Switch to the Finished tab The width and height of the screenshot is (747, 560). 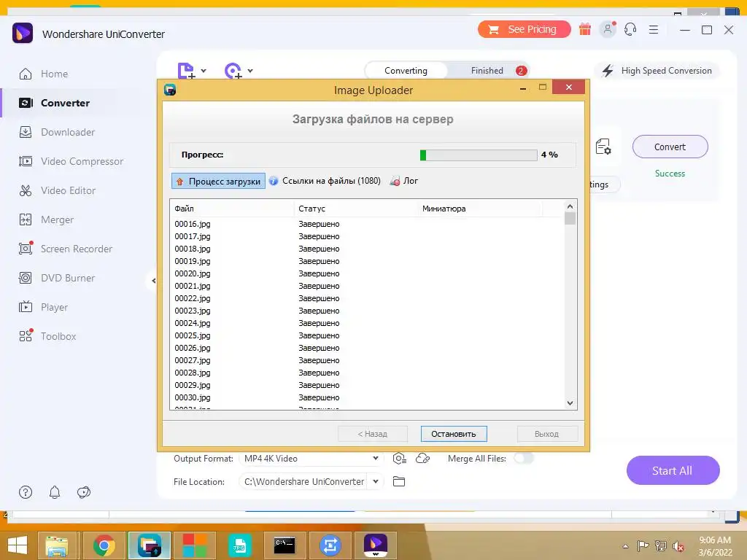487,71
